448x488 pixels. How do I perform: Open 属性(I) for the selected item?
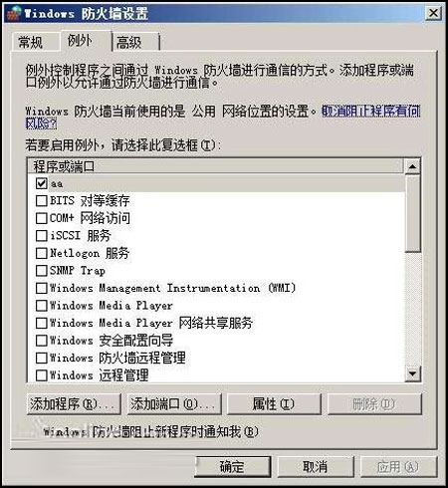274,404
